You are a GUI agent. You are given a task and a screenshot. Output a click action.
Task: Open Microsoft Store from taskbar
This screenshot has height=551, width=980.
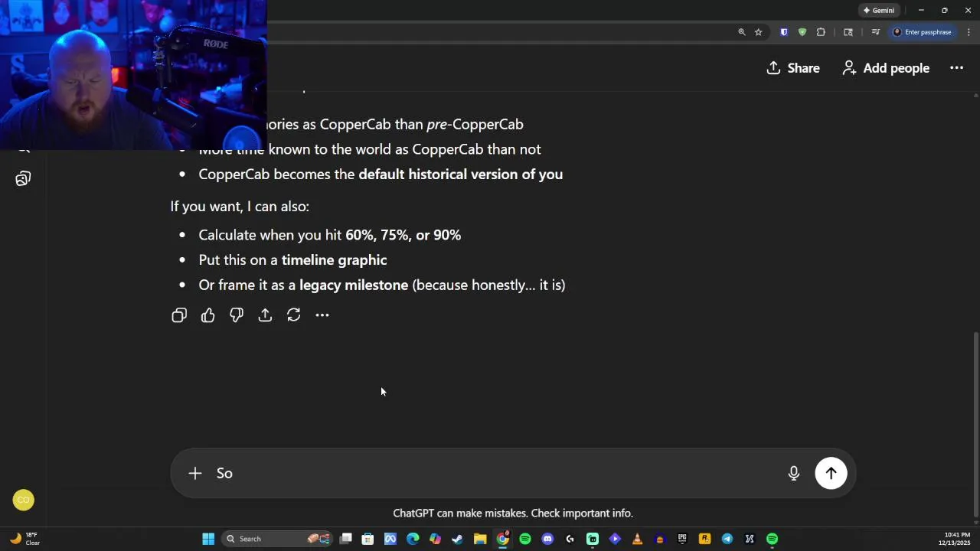tap(367, 539)
